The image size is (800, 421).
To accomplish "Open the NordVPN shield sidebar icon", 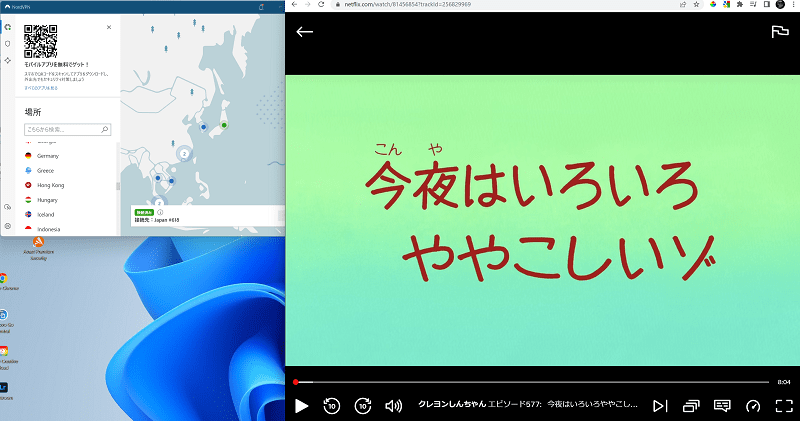I will [x=8, y=44].
